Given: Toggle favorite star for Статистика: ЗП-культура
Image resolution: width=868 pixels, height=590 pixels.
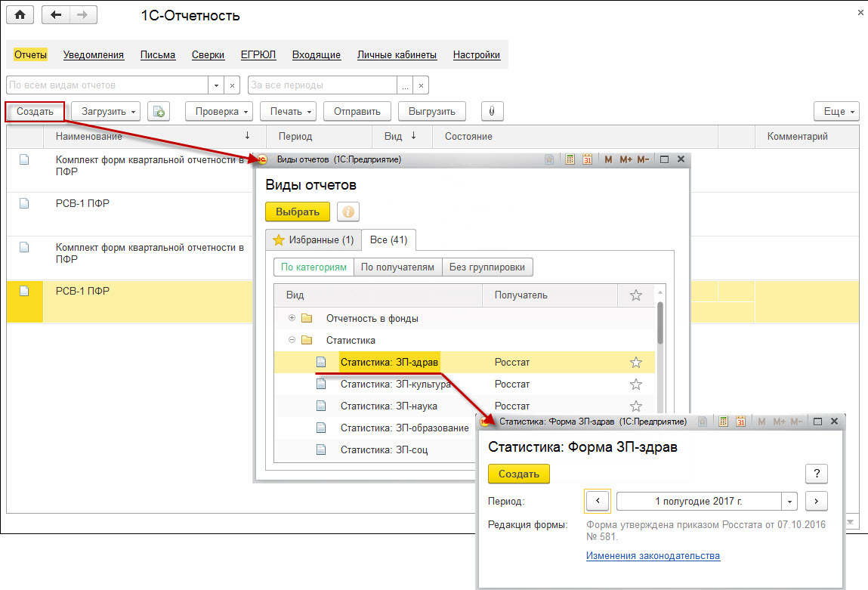Looking at the screenshot, I should [x=635, y=385].
